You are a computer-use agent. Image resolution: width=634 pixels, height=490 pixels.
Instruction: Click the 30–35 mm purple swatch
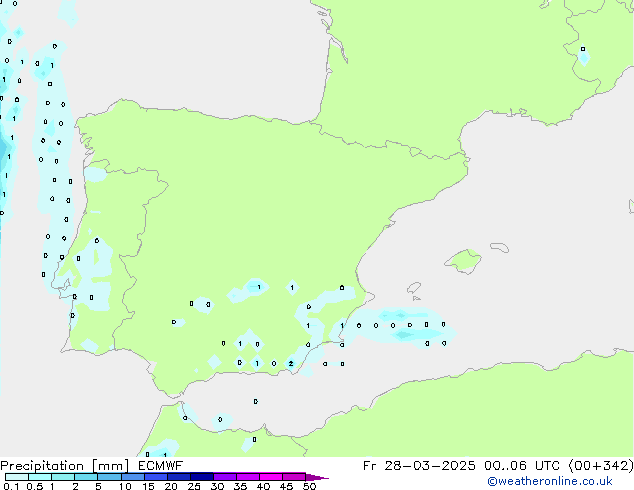coord(224,477)
